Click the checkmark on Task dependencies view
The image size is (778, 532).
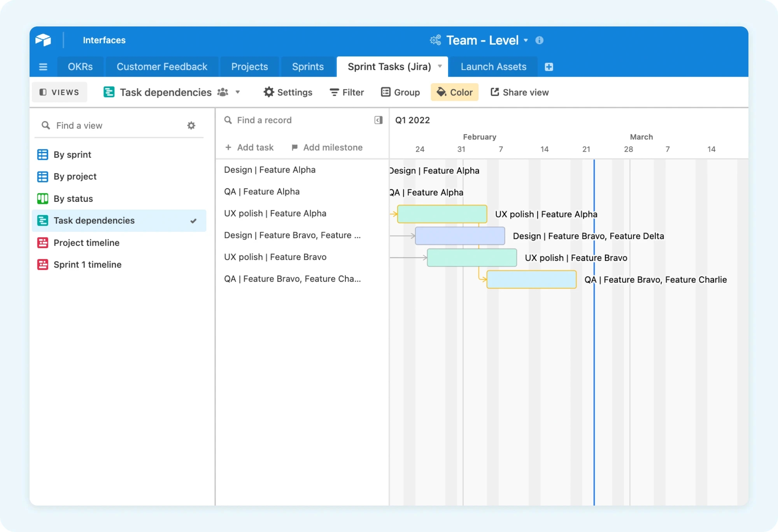[193, 221]
